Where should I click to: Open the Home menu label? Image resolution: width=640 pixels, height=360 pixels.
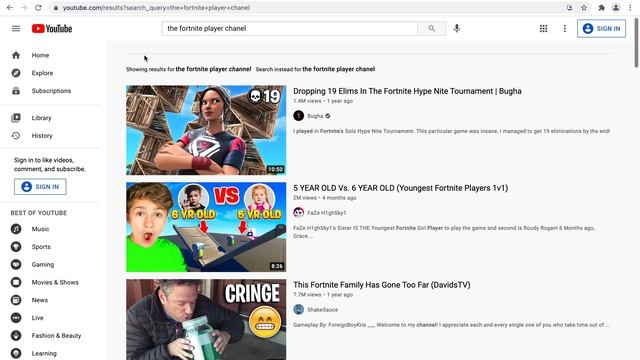coord(40,55)
